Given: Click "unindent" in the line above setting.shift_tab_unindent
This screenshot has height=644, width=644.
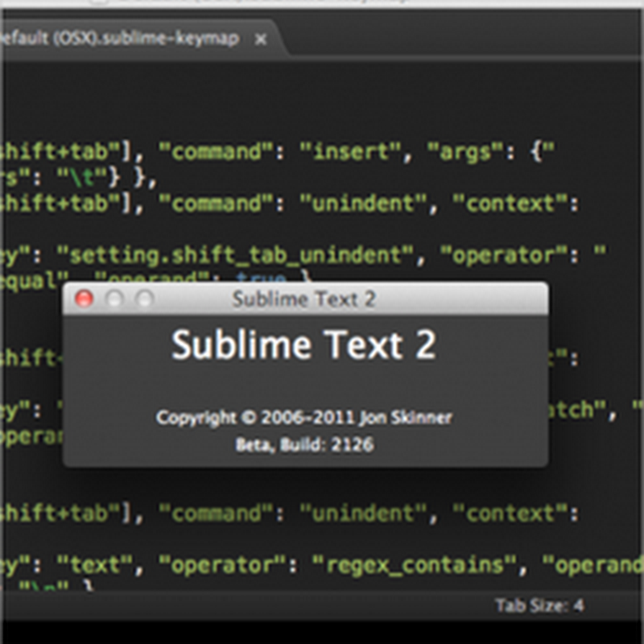Looking at the screenshot, I should coord(363,204).
